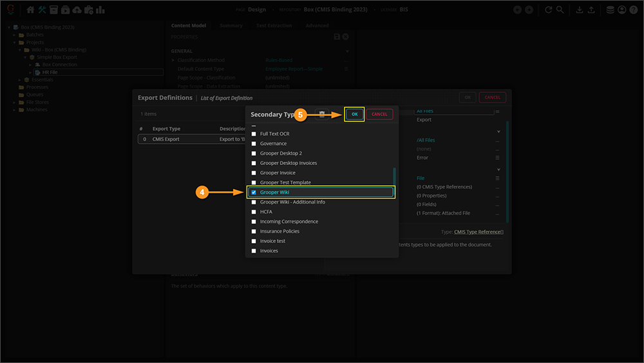Open the help question mark icon
This screenshot has height=363, width=644.
[x=634, y=10]
